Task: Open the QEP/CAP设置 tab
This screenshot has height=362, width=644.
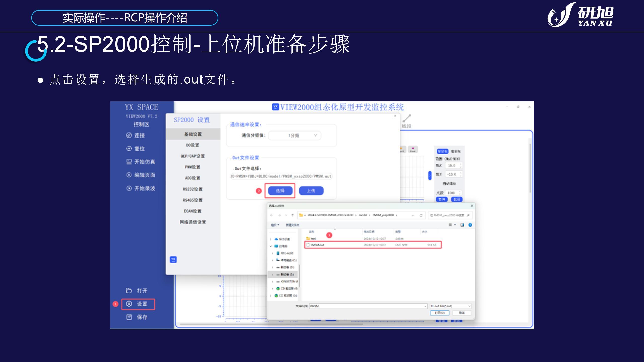Action: click(193, 156)
